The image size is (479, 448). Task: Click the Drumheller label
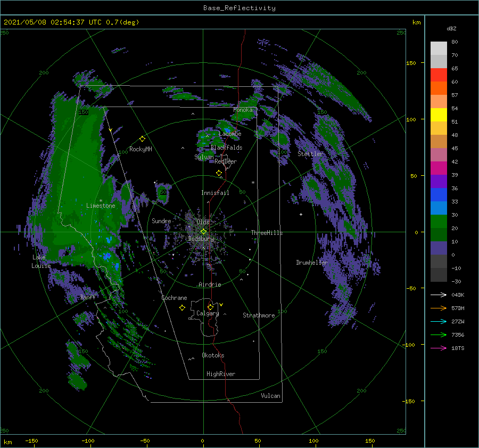pos(312,263)
